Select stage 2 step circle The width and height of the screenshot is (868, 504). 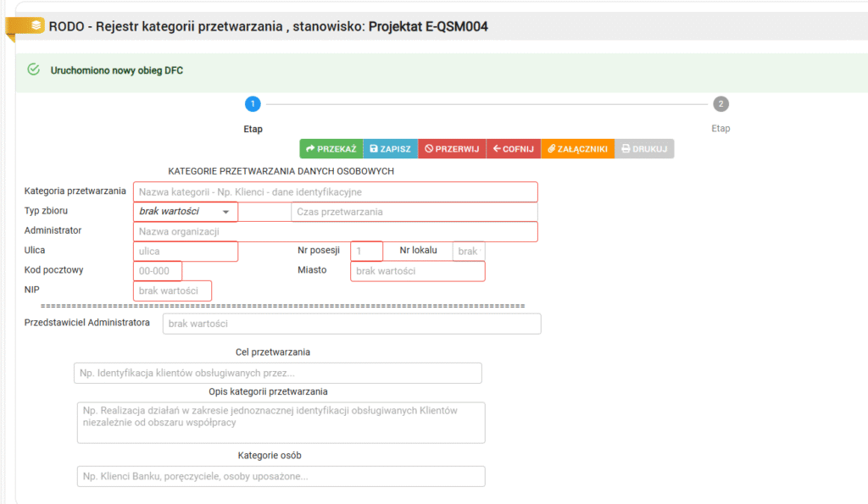pos(721,104)
